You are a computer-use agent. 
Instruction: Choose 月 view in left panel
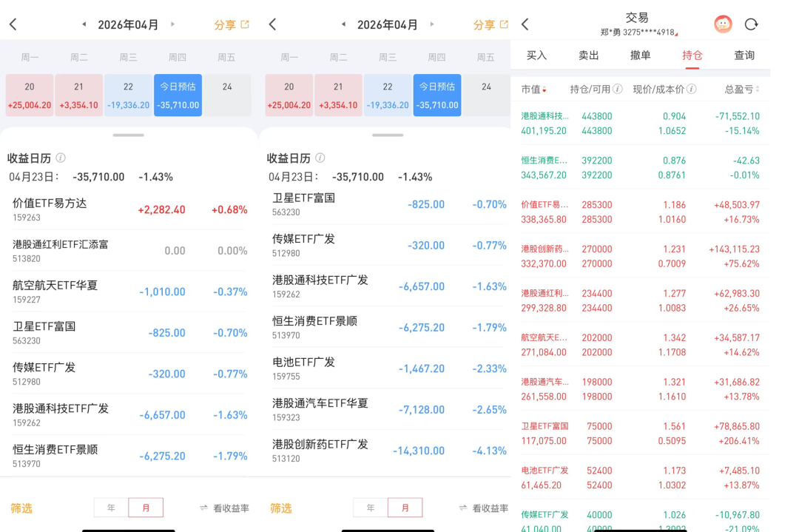pos(146,508)
